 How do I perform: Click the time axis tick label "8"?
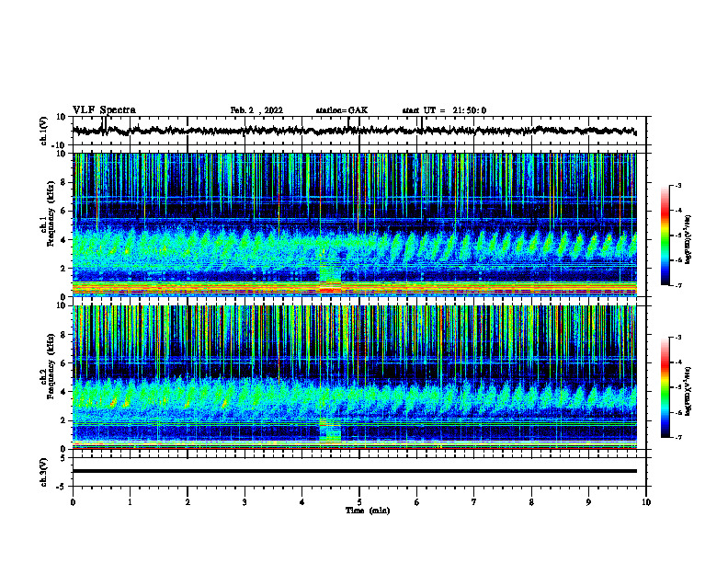click(531, 502)
